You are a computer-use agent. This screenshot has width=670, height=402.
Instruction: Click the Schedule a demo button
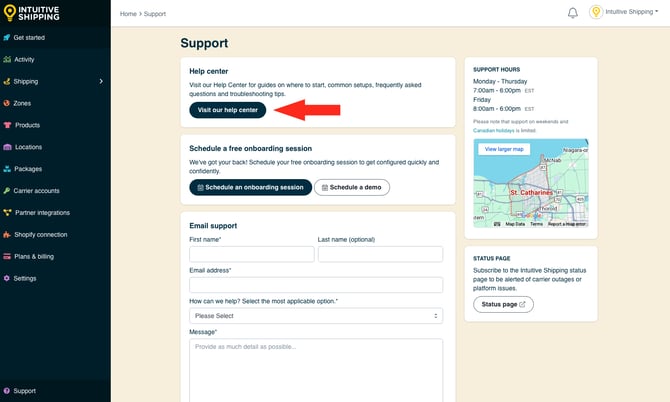click(352, 187)
